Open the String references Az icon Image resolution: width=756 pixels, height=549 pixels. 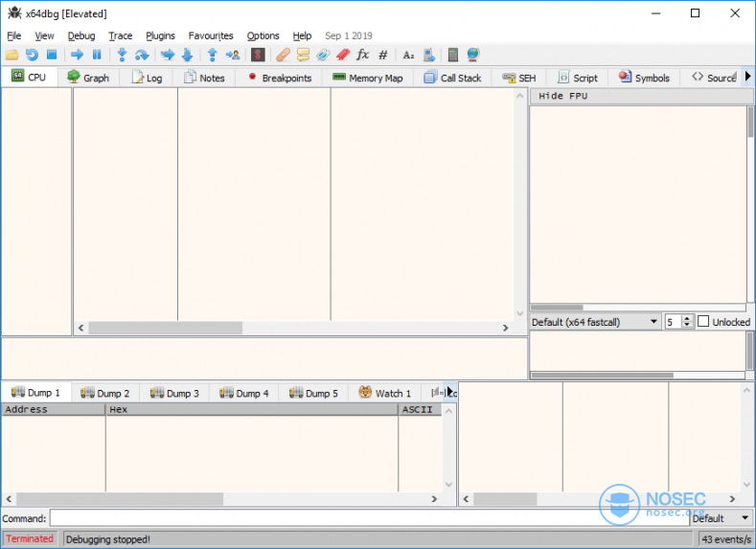[408, 55]
